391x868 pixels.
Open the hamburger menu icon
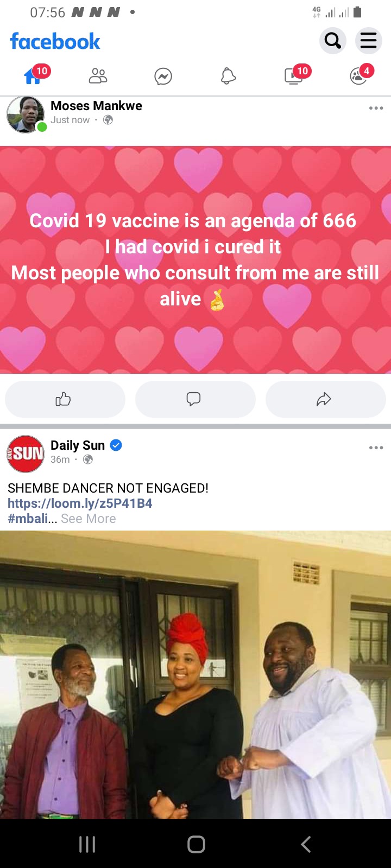[368, 41]
